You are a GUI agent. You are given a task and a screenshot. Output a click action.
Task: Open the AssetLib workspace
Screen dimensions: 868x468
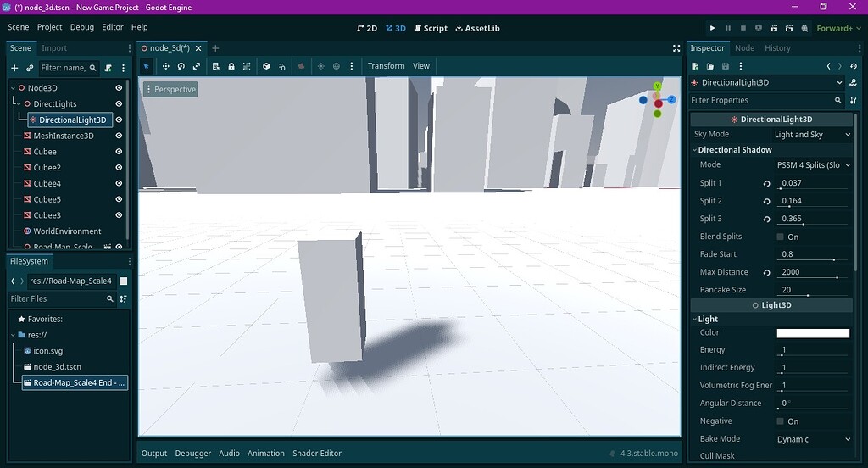coord(477,28)
